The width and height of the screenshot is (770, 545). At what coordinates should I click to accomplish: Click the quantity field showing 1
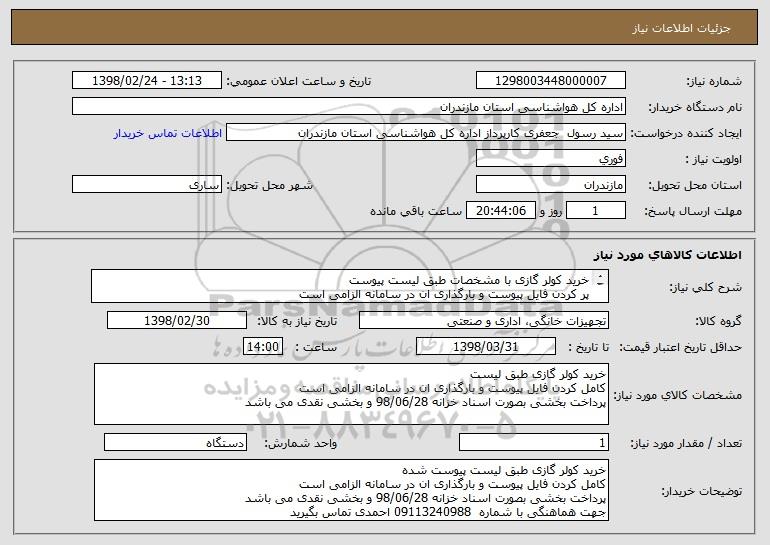(x=534, y=442)
